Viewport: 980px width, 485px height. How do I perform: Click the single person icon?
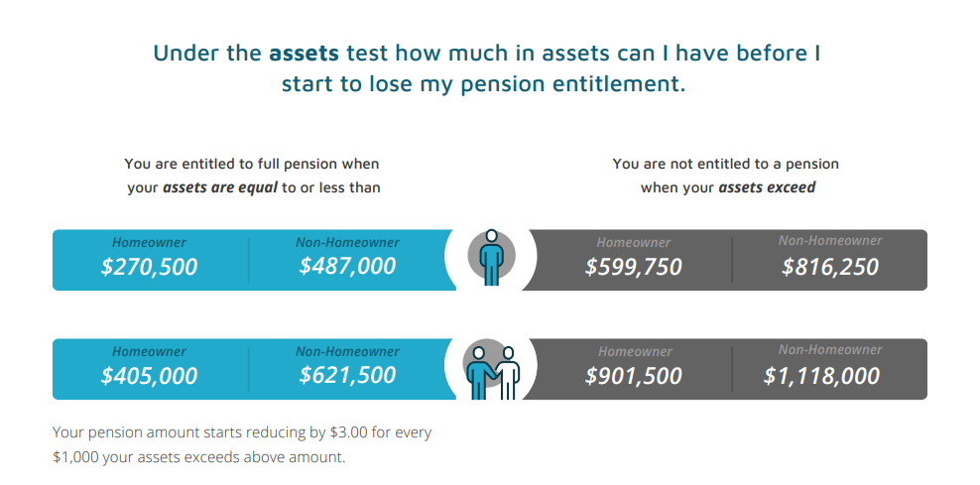pyautogui.click(x=491, y=258)
